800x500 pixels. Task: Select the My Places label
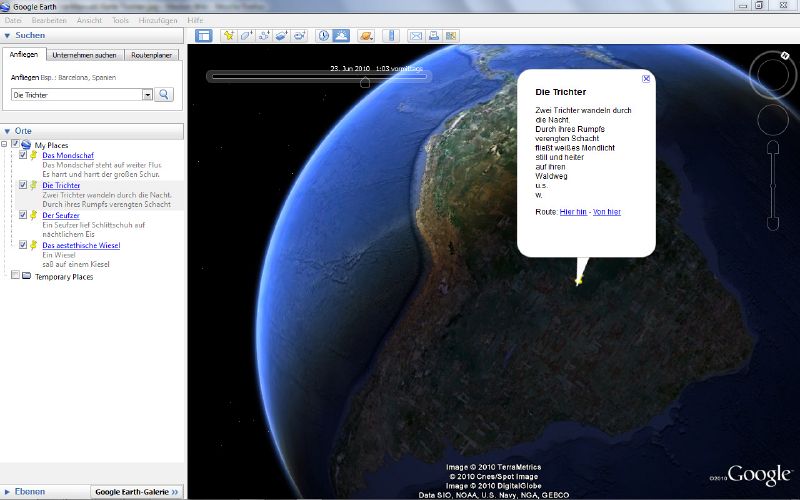(51, 145)
